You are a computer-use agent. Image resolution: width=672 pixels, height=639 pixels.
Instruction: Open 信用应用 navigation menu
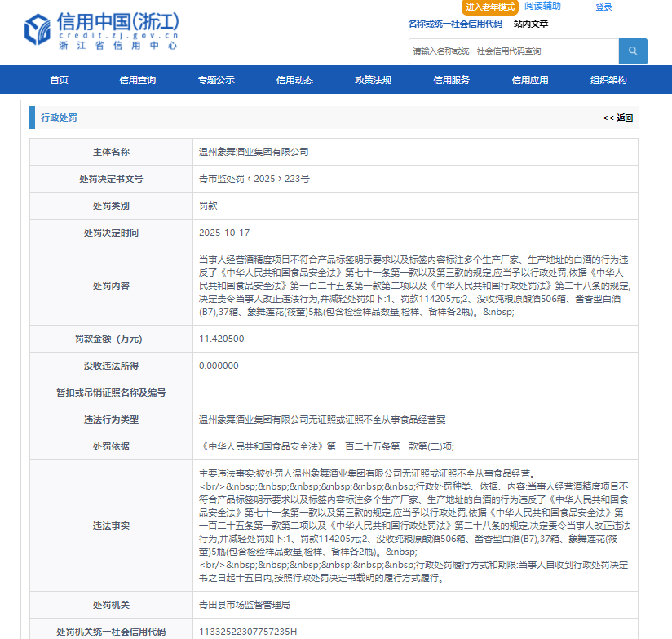coord(530,80)
